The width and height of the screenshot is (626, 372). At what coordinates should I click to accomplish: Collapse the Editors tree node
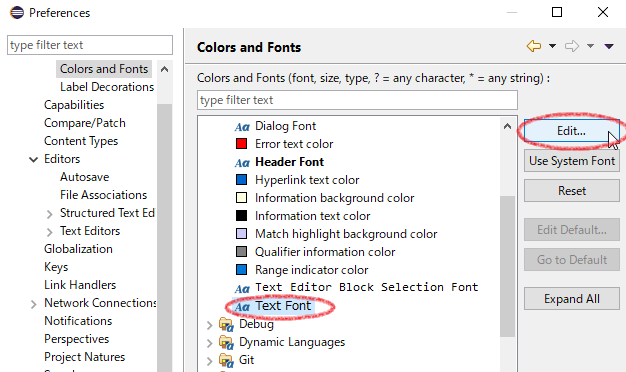pos(34,160)
